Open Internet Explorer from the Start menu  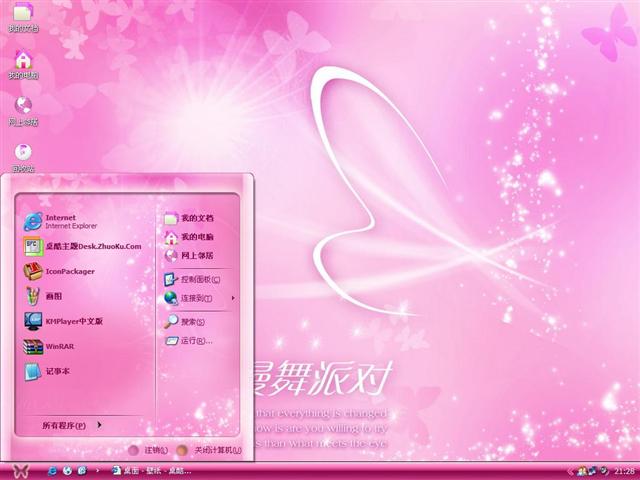[x=70, y=221]
